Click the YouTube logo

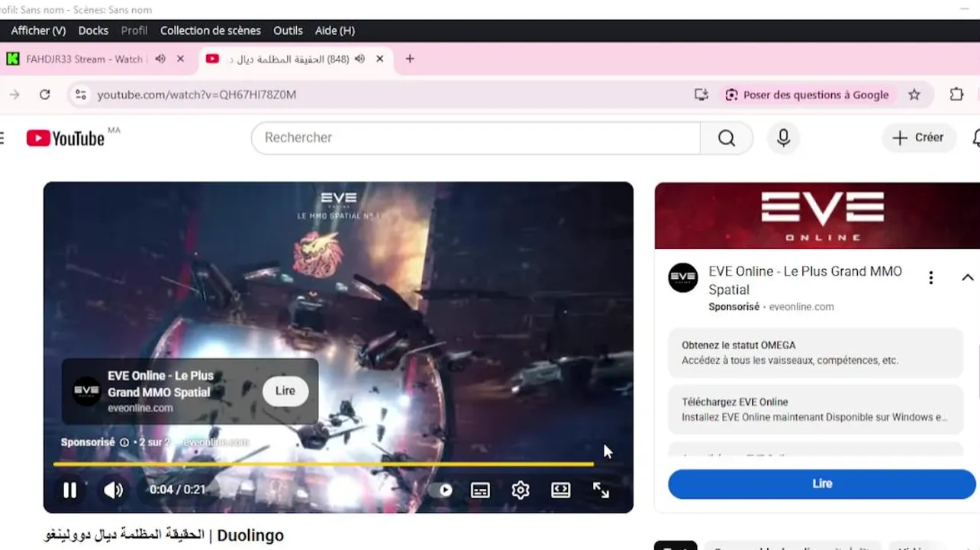tap(66, 137)
